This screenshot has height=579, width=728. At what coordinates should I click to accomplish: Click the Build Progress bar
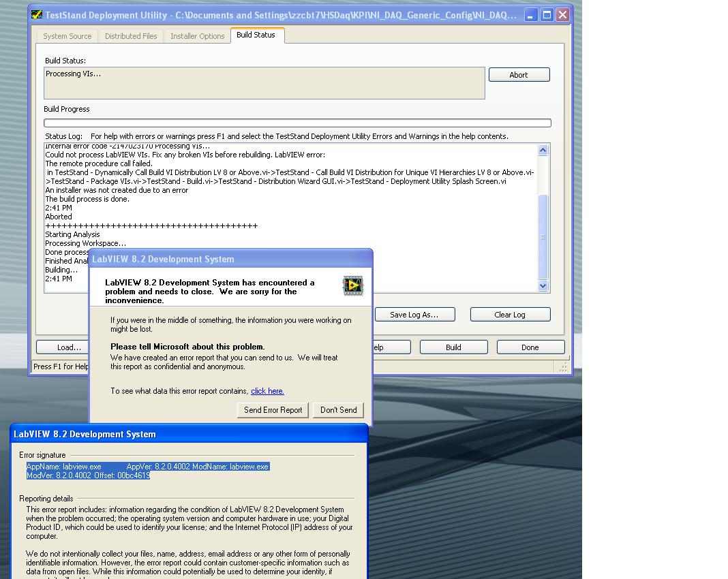(297, 123)
